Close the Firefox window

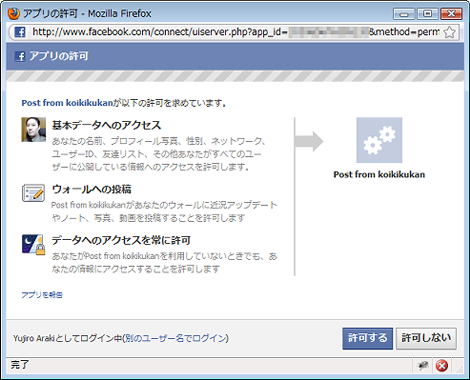point(451,14)
